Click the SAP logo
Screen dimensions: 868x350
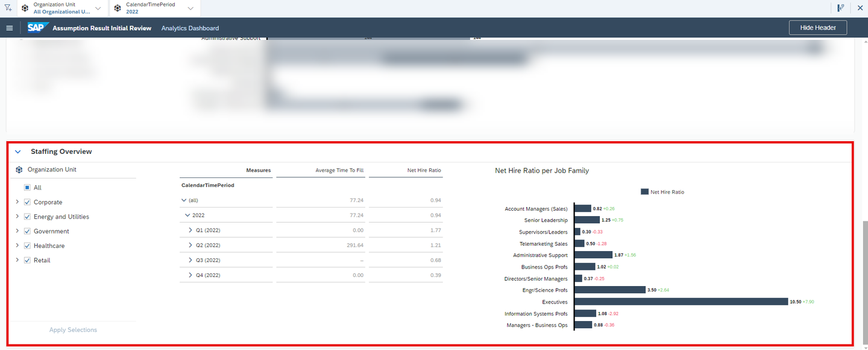(x=38, y=28)
